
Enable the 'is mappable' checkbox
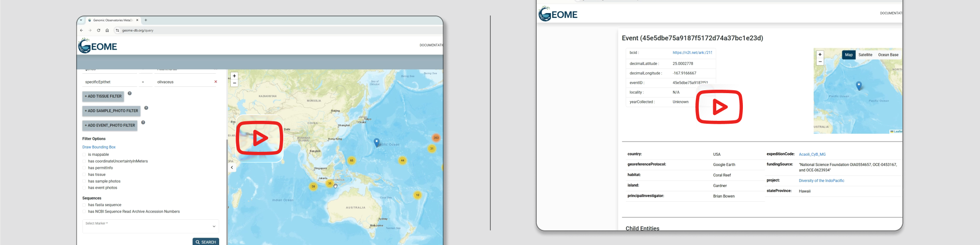coord(84,155)
